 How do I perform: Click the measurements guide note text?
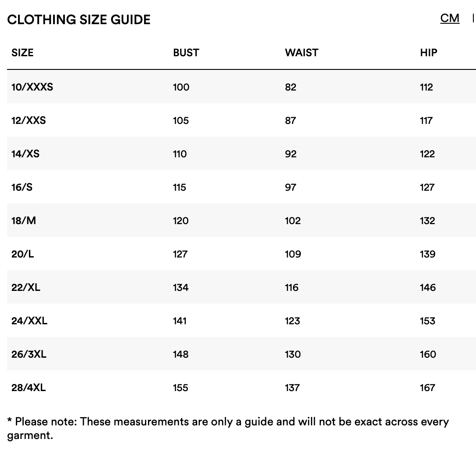(227, 428)
